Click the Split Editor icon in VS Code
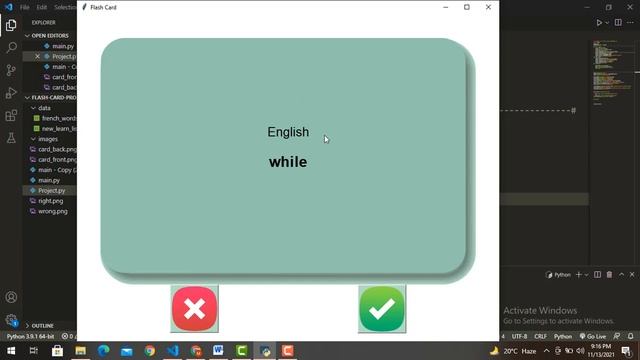Viewport: 640px width, 360px height. tap(618, 22)
